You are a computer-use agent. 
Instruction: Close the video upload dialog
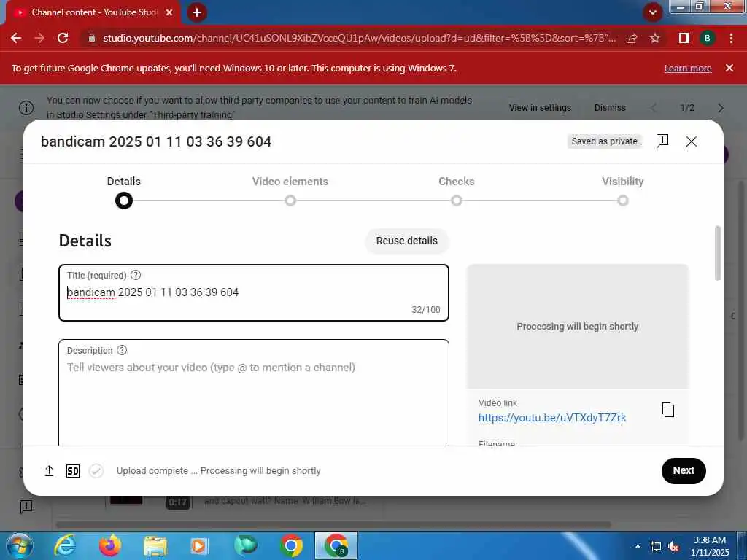pyautogui.click(x=692, y=141)
